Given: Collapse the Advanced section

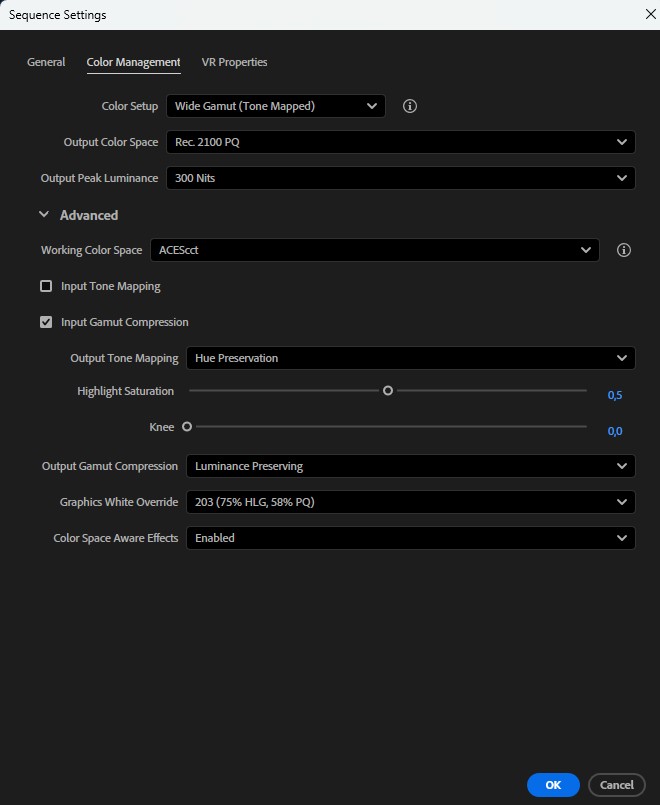Looking at the screenshot, I should coord(44,215).
